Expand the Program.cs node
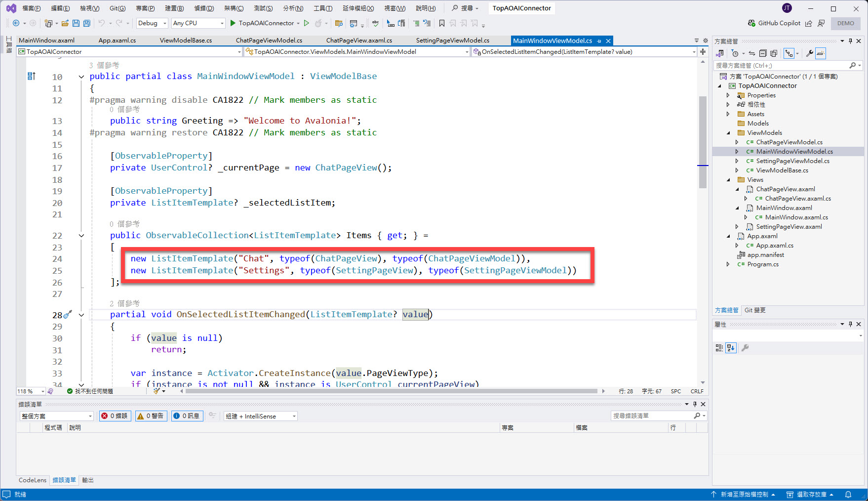868x501 pixels. (x=728, y=264)
